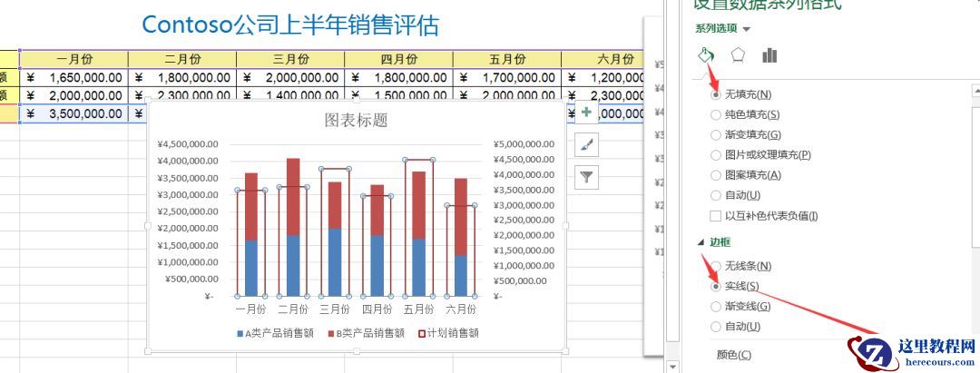The height and width of the screenshot is (373, 980).
Task: Select the cell ¥ 1,650,000.00
Action: click(73, 77)
